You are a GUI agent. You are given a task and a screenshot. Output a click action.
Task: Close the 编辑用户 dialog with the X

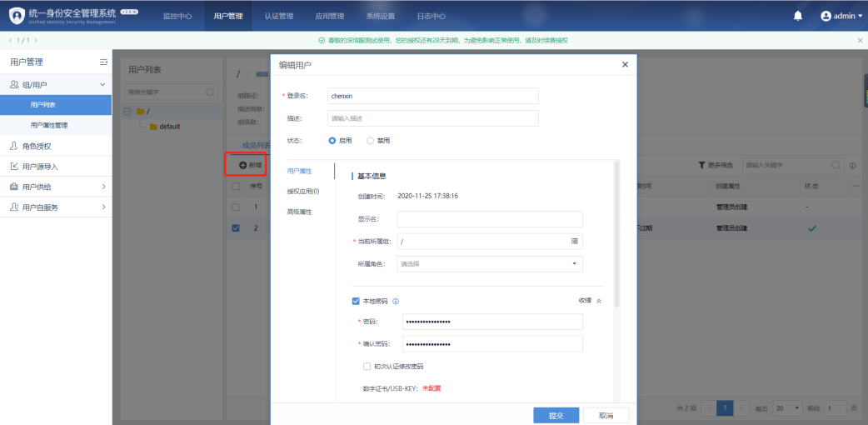[x=625, y=65]
